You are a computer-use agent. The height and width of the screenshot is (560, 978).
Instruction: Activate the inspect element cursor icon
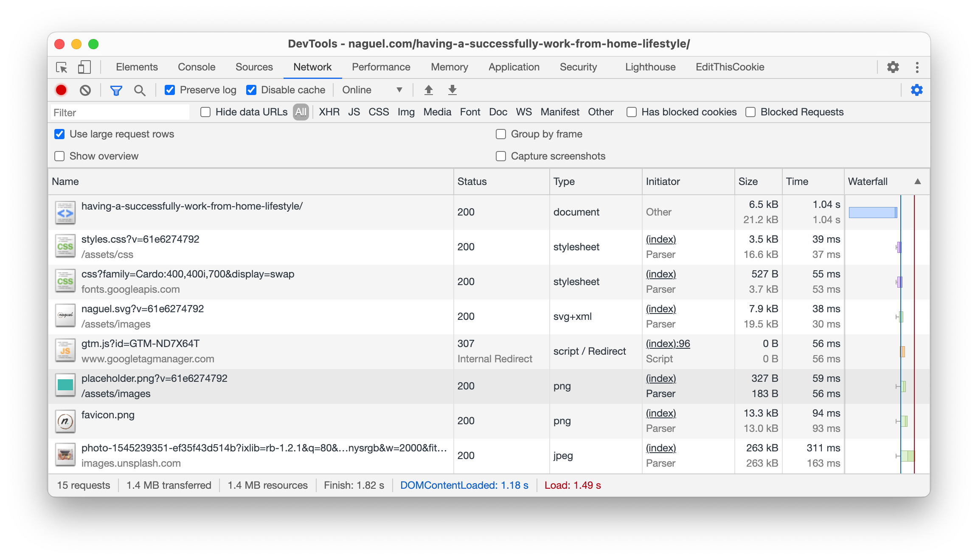pos(62,67)
